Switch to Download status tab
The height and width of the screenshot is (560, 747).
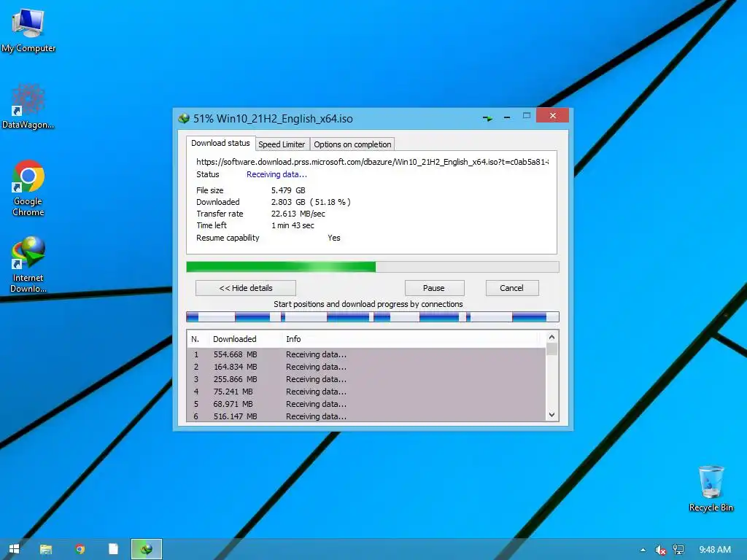pyautogui.click(x=220, y=144)
